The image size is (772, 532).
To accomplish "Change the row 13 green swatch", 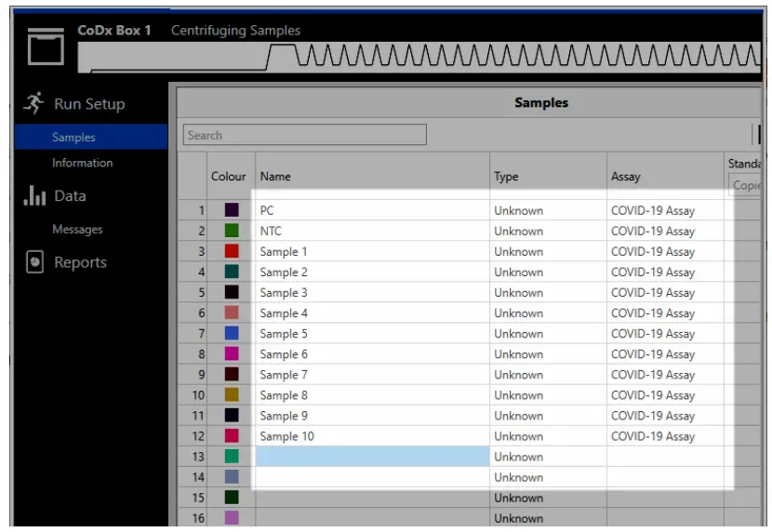I will (x=232, y=457).
